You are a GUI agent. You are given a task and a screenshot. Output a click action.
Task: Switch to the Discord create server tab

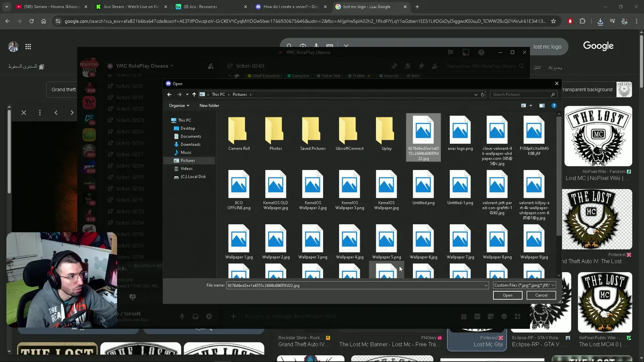291,7
